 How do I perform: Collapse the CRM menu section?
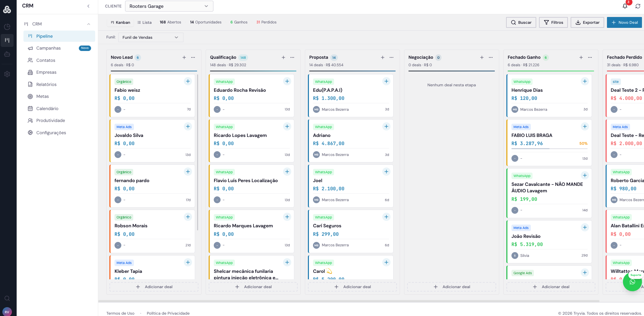coord(89,24)
